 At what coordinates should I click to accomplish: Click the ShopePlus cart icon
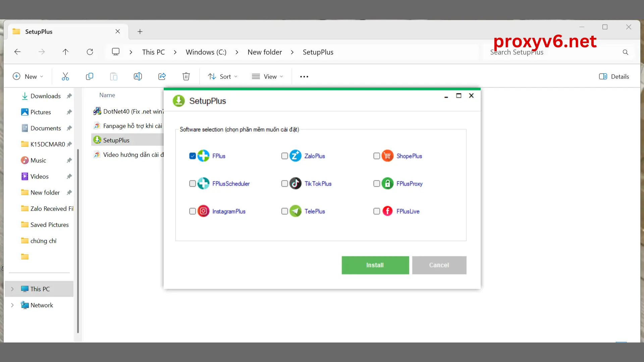(x=387, y=156)
